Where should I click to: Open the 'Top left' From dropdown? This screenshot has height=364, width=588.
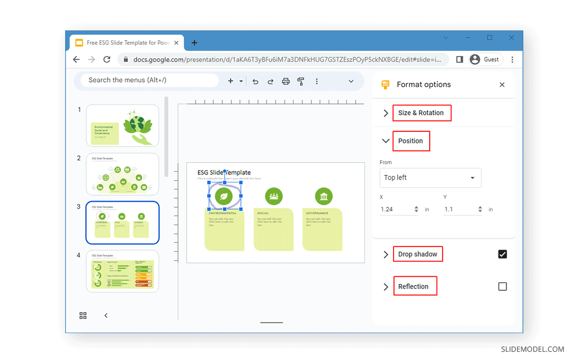pyautogui.click(x=430, y=178)
